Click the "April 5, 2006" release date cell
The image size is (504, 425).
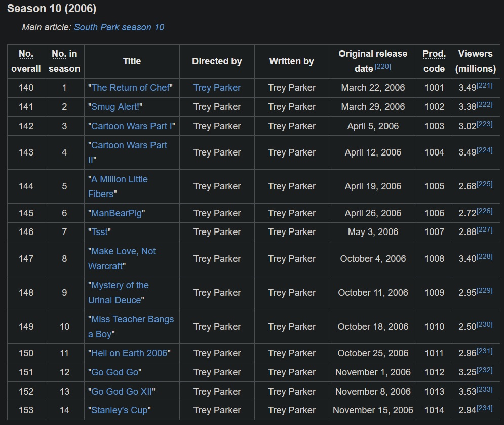click(x=373, y=126)
